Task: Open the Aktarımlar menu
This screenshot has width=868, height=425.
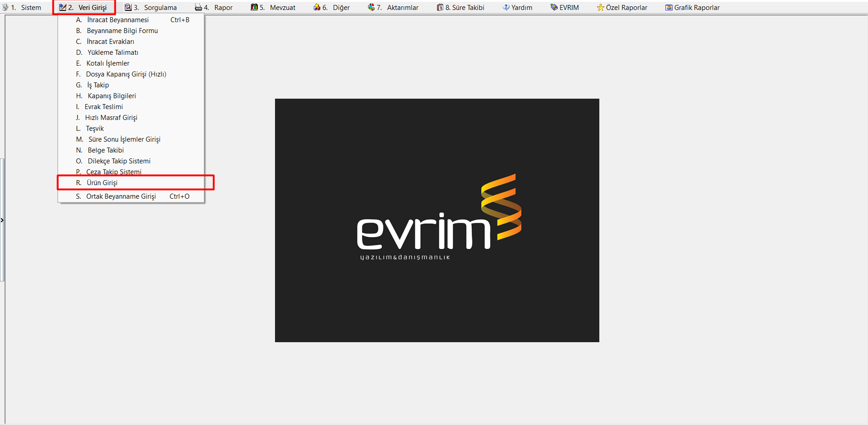Action: click(x=397, y=8)
